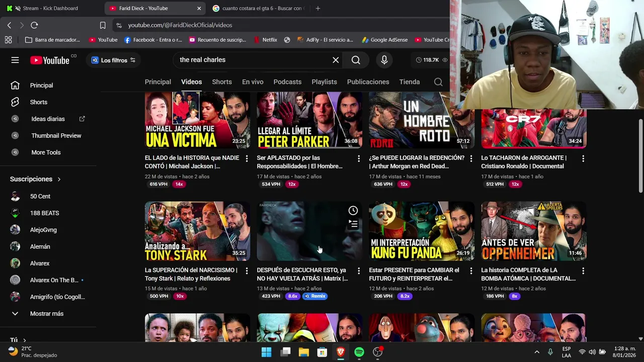
Task: Open Los filtros extension filters
Action: (x=113, y=60)
